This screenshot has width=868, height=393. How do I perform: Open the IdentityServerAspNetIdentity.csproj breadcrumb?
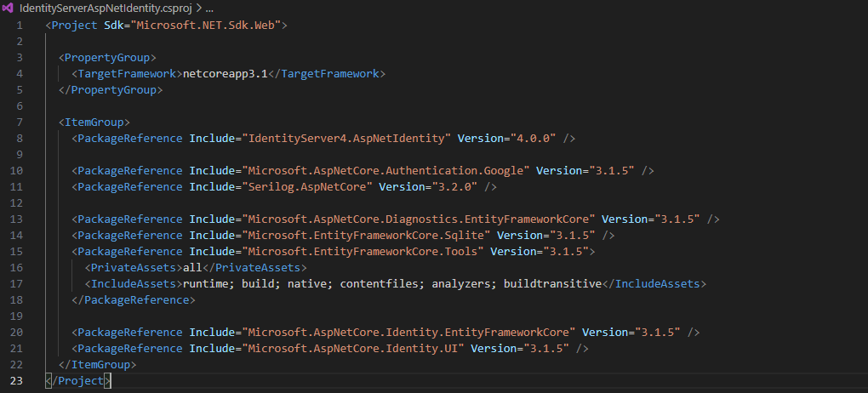[106, 9]
